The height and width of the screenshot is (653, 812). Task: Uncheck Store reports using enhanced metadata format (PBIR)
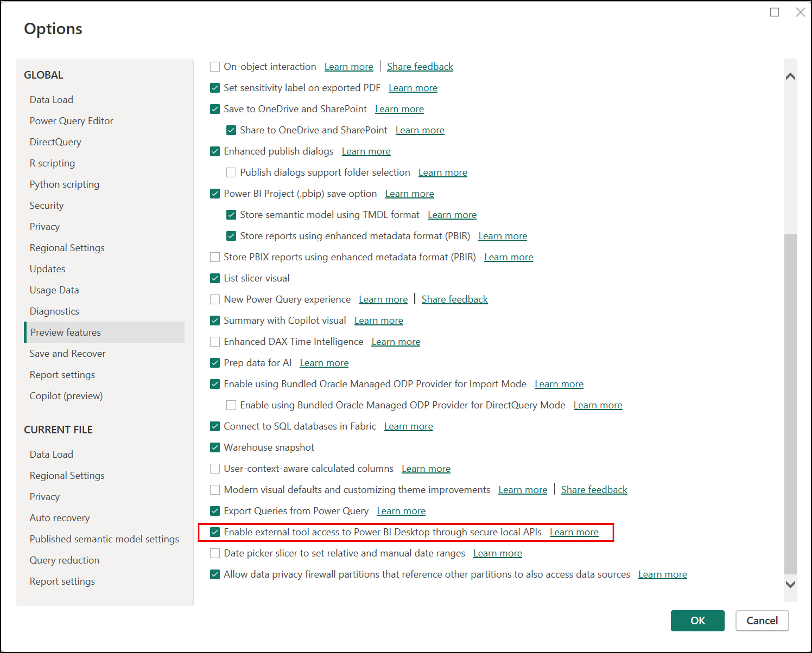[x=231, y=236]
